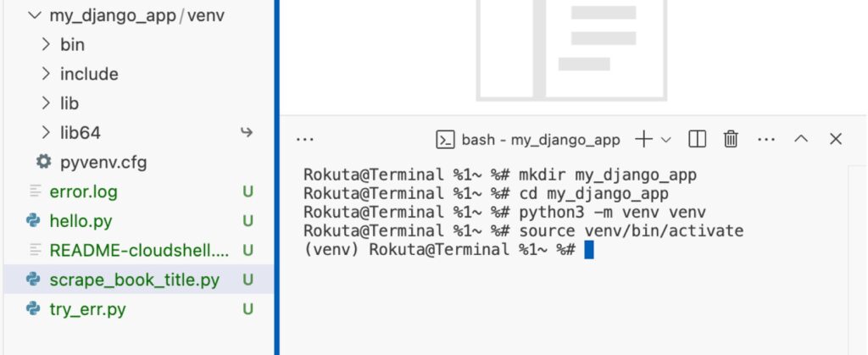Screen dimensions: 868x355
Task: Open terminal panel more actions ellipsis
Action: click(x=765, y=139)
